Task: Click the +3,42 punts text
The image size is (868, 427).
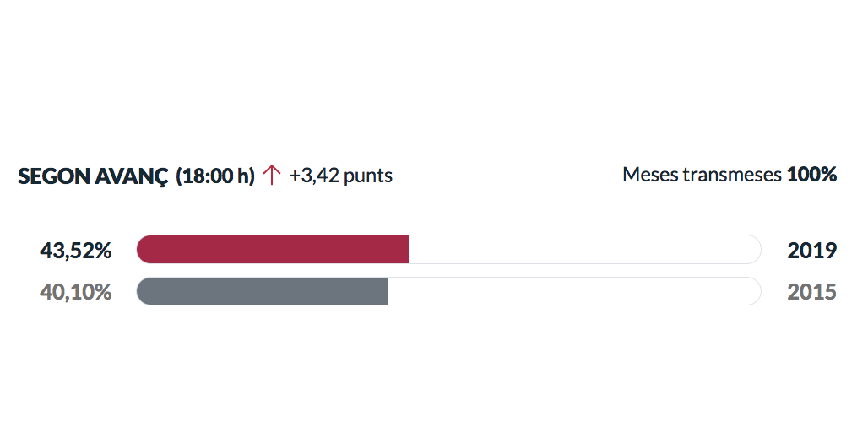Action: 341,176
